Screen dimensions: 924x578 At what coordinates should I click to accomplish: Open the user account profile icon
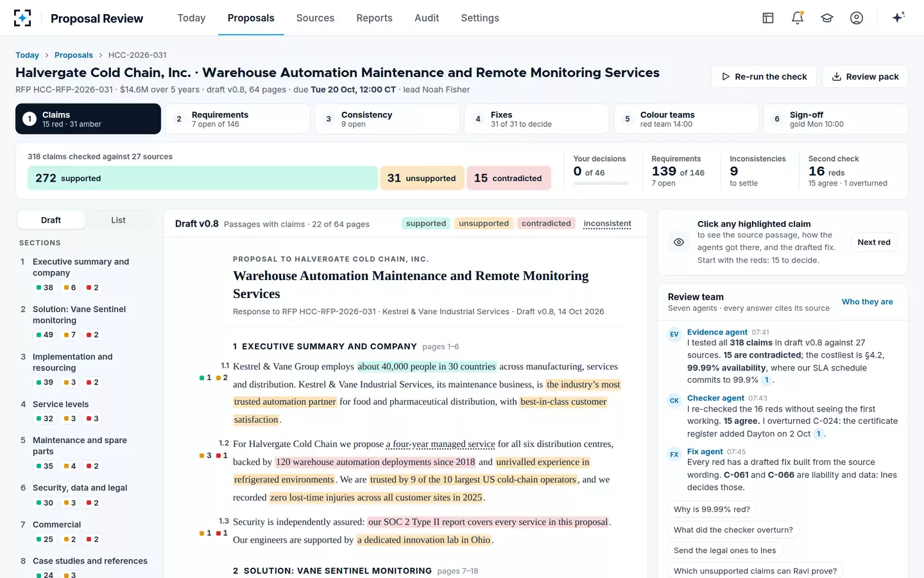857,18
